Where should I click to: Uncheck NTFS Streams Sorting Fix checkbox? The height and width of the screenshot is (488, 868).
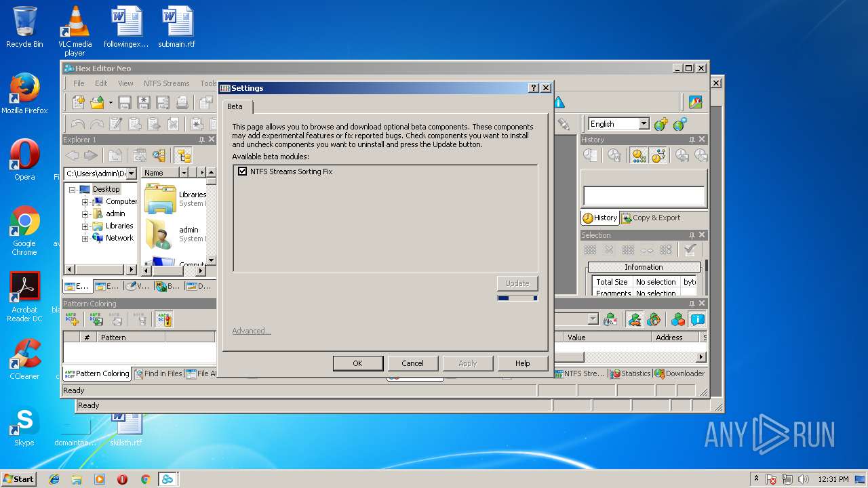[x=242, y=171]
